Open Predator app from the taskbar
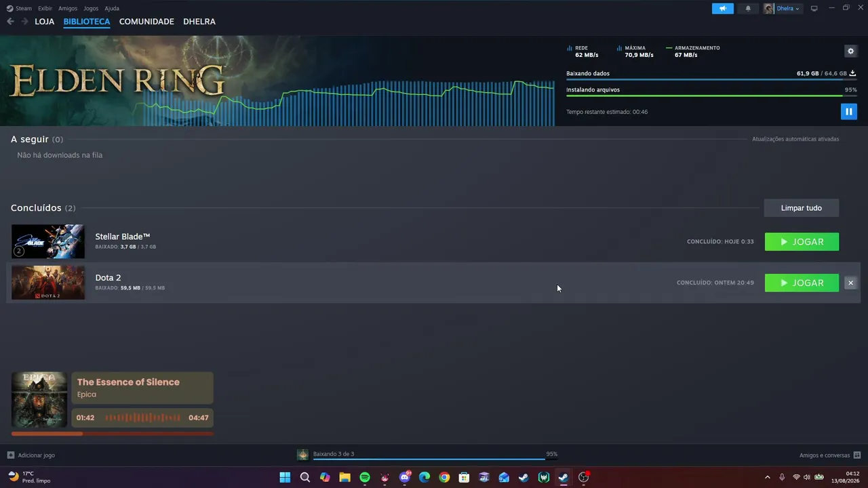 (544, 477)
